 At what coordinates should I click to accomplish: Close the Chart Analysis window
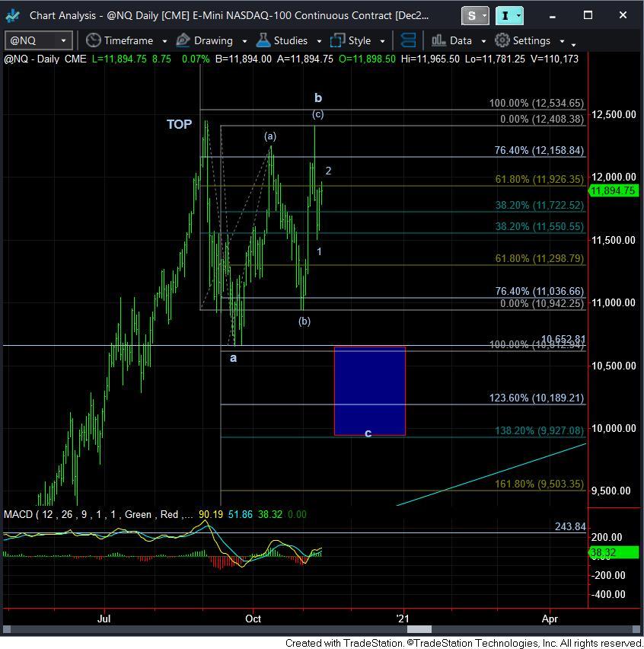point(623,15)
